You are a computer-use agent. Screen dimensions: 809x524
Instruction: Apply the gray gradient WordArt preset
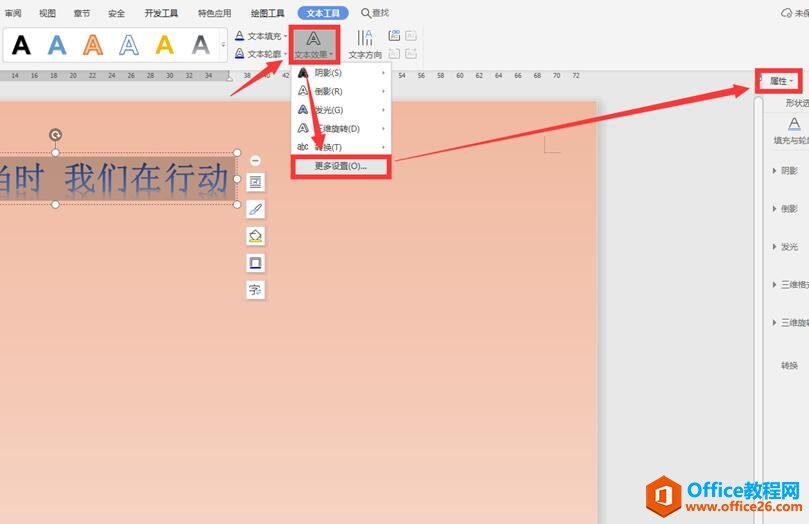200,45
